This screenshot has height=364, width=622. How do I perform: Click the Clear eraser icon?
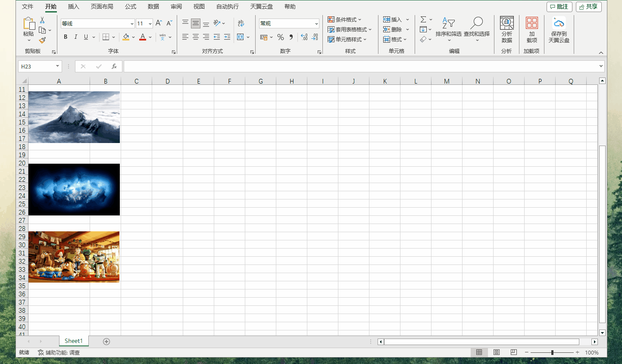[x=423, y=39]
